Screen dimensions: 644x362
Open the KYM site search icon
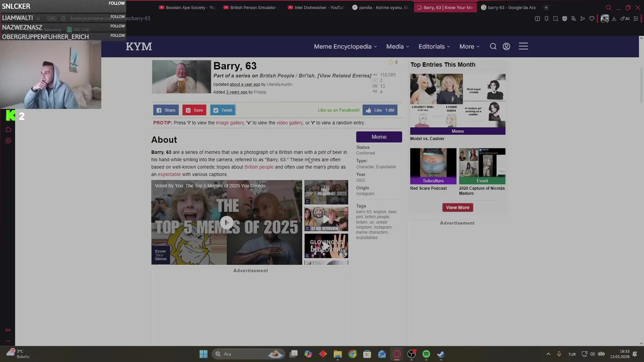pos(493,46)
